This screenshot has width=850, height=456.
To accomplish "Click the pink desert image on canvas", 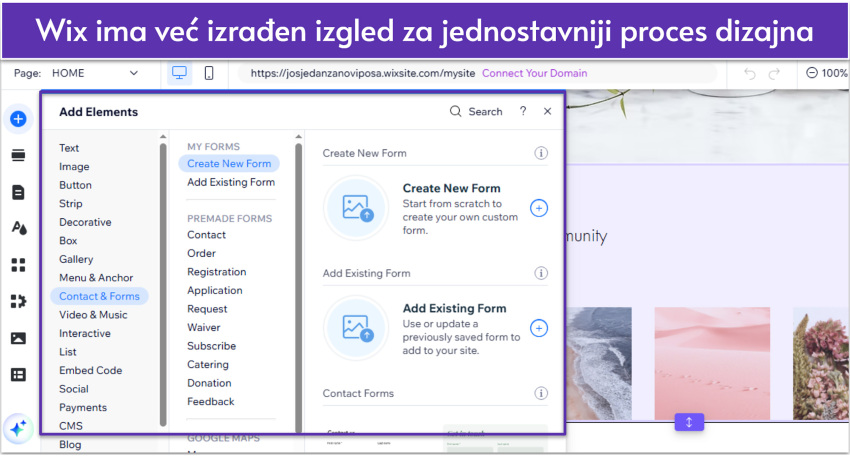I will click(x=712, y=363).
